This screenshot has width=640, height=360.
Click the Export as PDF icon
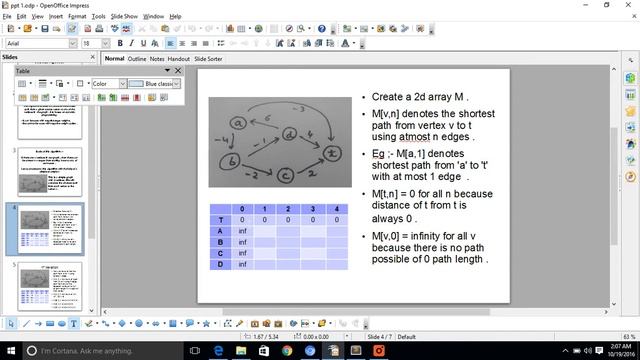click(87, 29)
